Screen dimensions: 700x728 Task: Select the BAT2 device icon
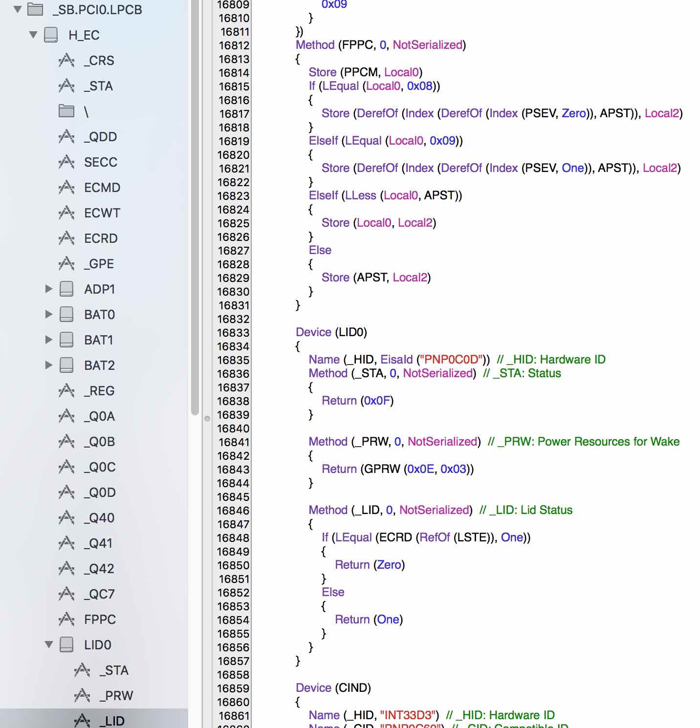(x=66, y=365)
